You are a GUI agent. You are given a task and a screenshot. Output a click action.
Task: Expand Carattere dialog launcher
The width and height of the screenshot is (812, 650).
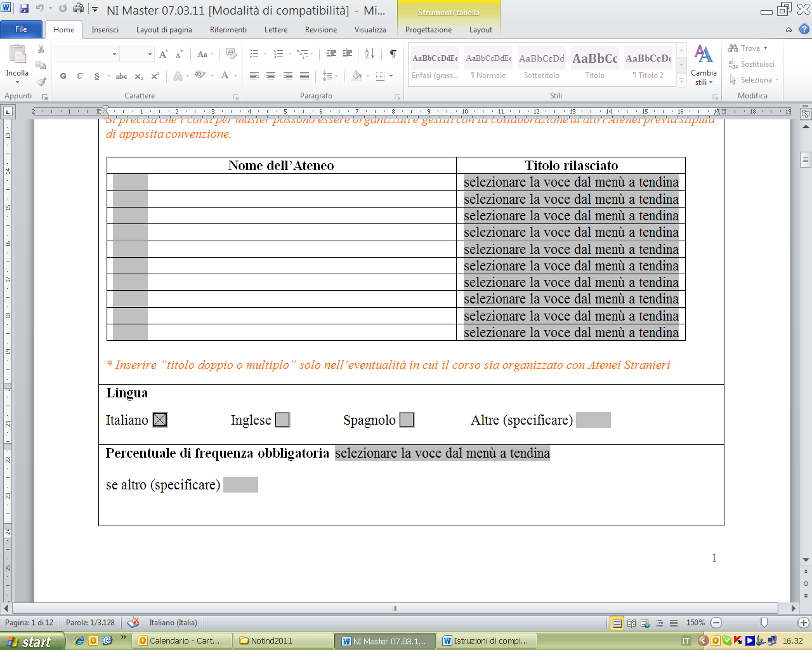(x=235, y=96)
